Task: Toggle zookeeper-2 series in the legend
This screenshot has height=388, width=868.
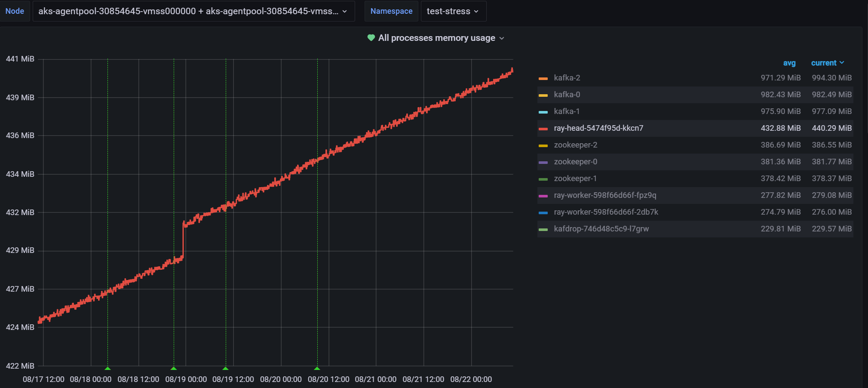Action: (x=575, y=145)
